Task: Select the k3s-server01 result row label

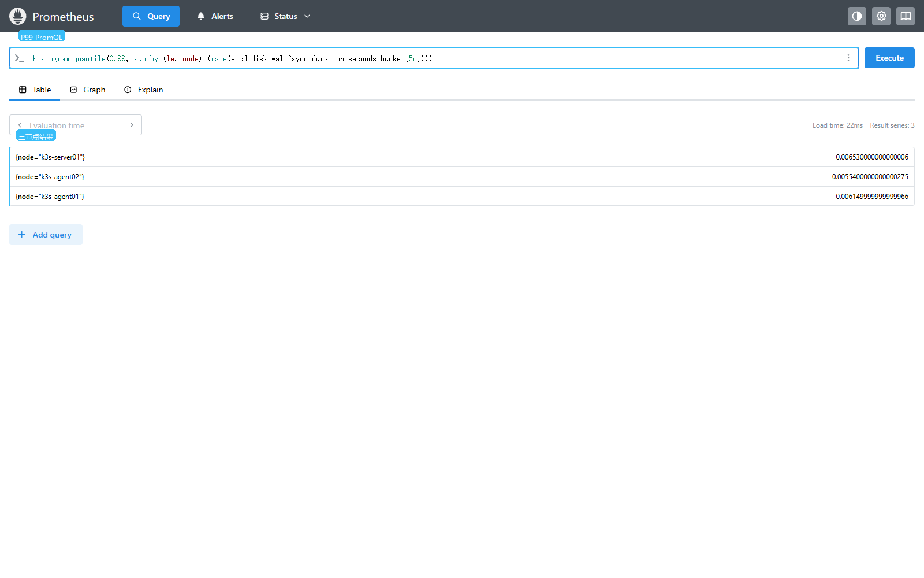Action: 50,157
